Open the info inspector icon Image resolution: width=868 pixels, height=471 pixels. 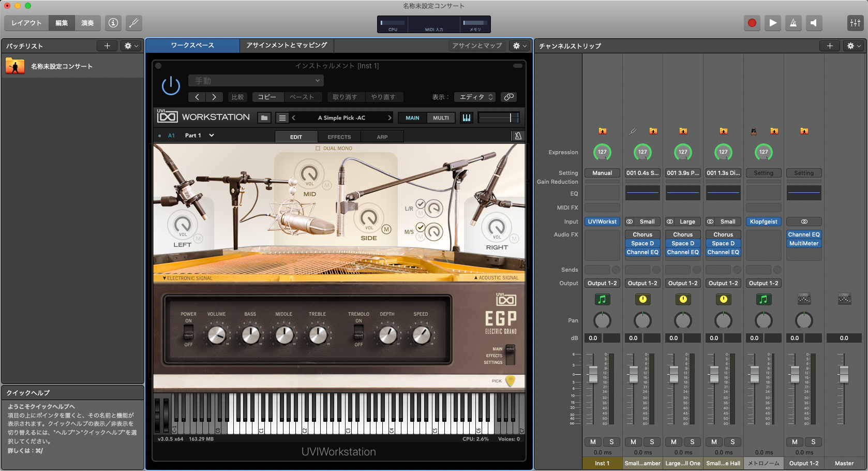click(113, 23)
